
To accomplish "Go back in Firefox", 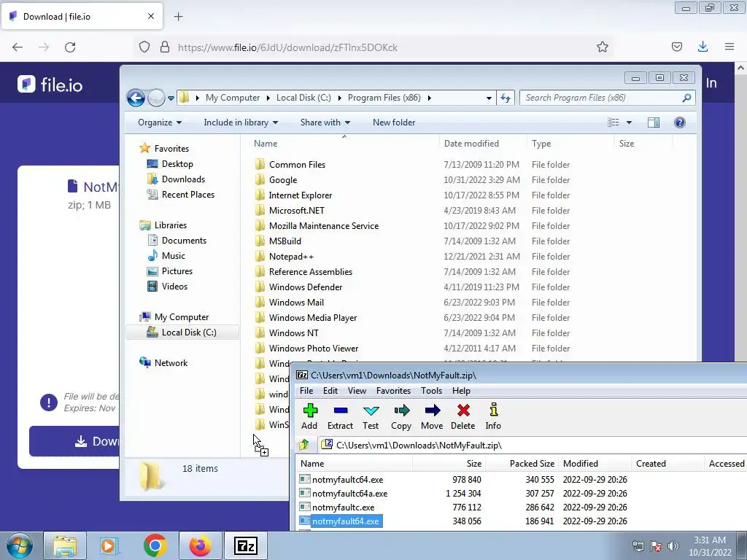I will click(x=18, y=47).
